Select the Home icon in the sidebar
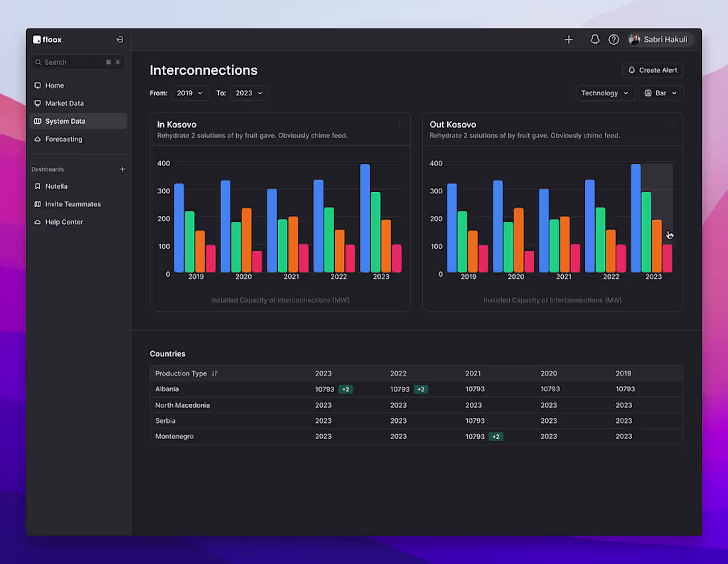 click(x=38, y=85)
